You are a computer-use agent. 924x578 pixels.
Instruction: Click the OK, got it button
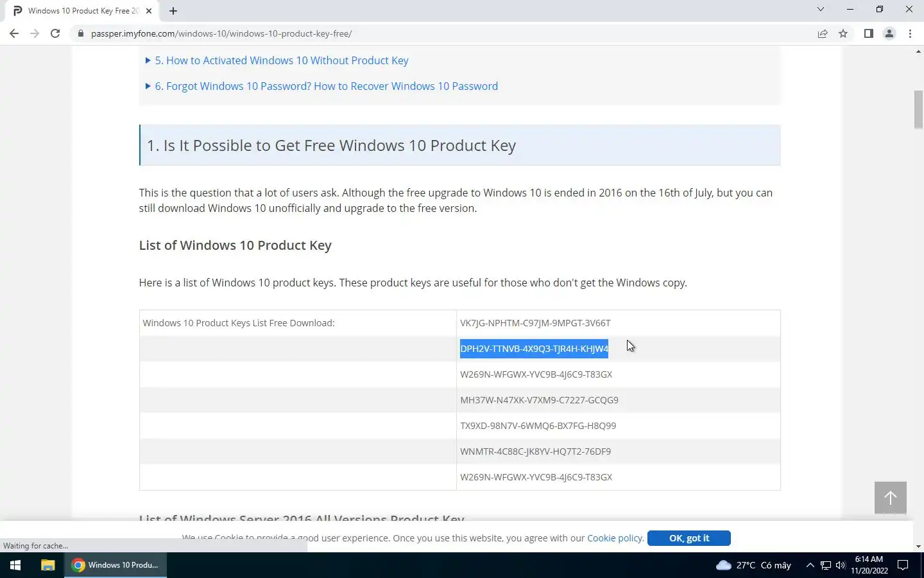(x=689, y=538)
